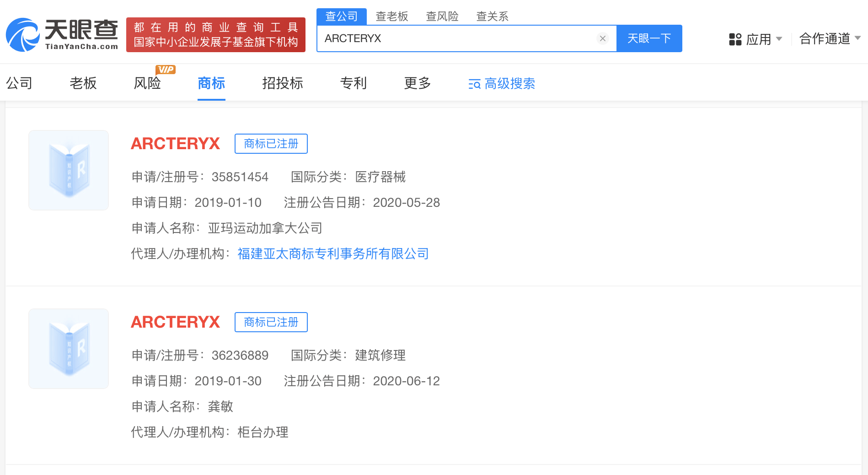Open the 更多 category menu

418,83
